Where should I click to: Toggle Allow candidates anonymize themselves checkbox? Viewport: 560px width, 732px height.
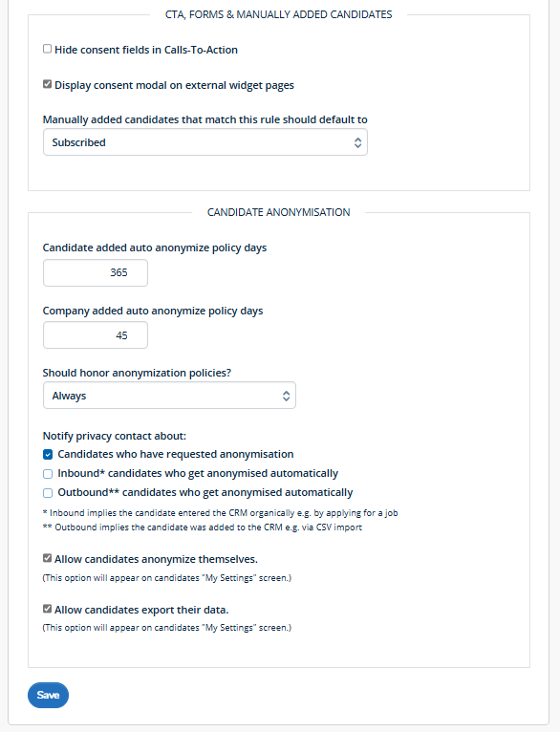[47, 558]
